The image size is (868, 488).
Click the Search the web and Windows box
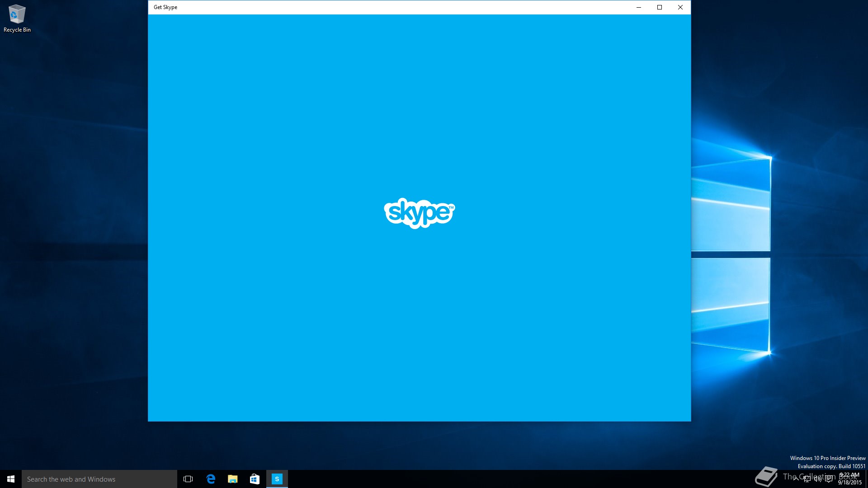(99, 479)
